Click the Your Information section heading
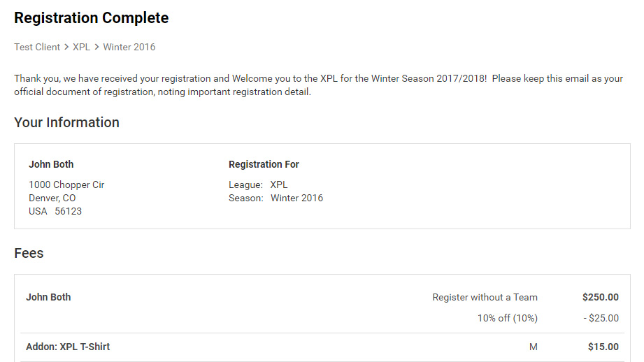This screenshot has height=362, width=644. coord(66,122)
